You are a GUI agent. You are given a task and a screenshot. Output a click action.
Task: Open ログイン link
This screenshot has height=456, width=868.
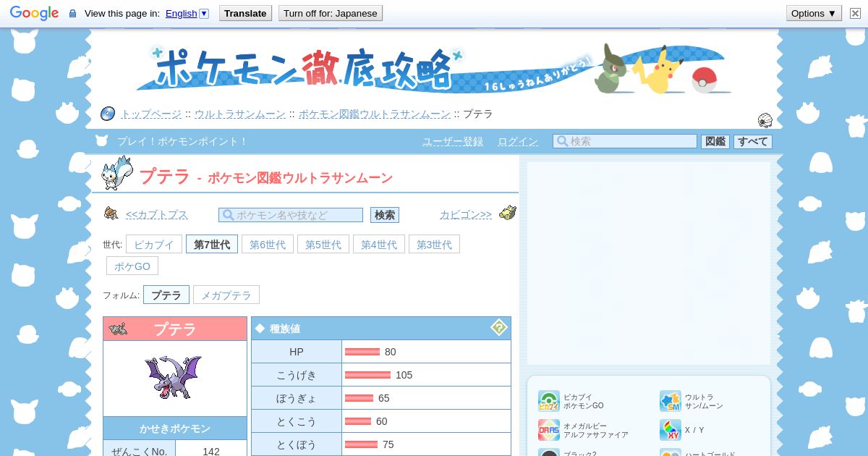[518, 141]
